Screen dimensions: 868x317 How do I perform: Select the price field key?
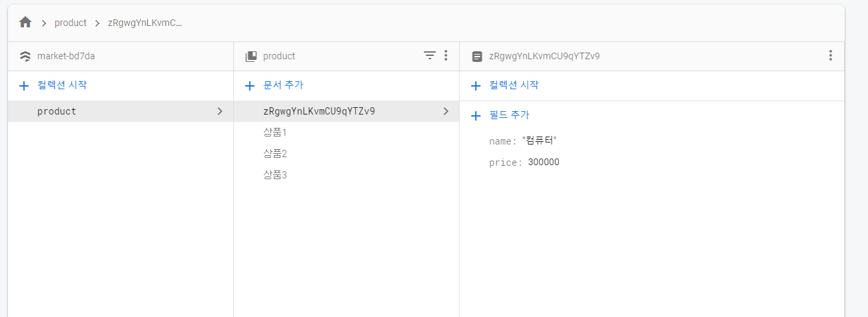click(506, 162)
